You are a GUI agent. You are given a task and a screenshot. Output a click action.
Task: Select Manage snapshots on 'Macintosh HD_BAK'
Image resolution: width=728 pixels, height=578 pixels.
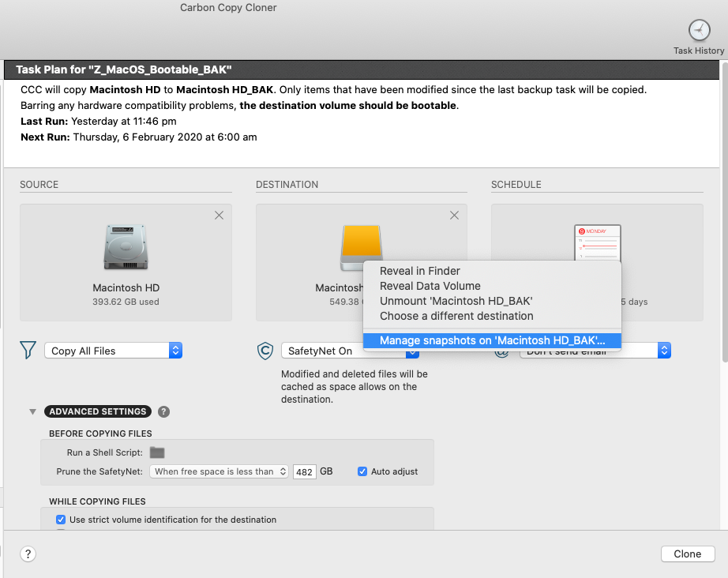pos(492,340)
